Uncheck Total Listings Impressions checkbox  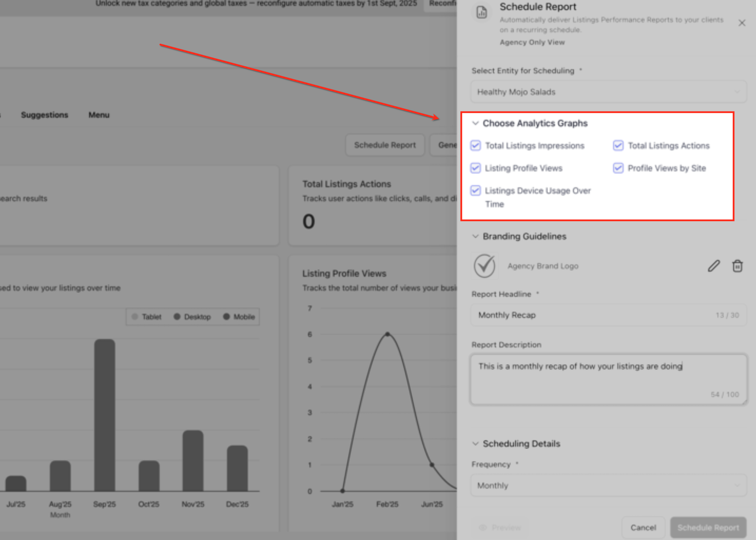click(475, 146)
